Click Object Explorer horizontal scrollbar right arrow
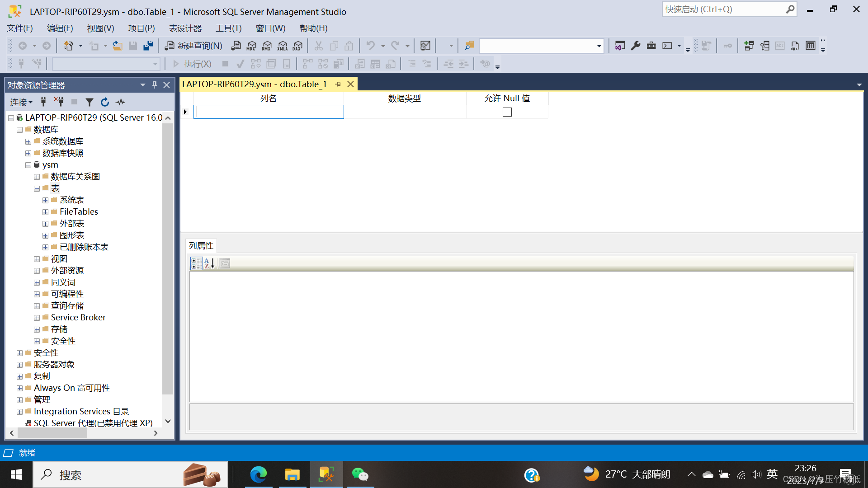The image size is (868, 488). tap(156, 433)
